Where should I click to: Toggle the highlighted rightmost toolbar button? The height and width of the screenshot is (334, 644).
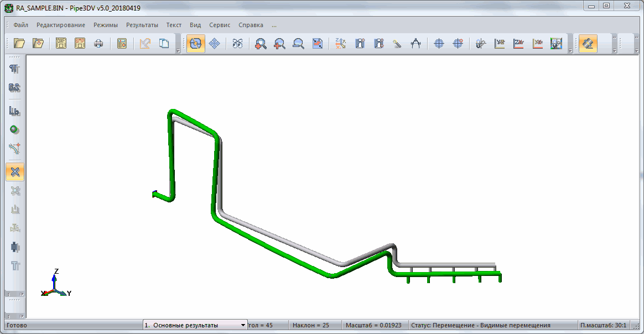[x=588, y=44]
